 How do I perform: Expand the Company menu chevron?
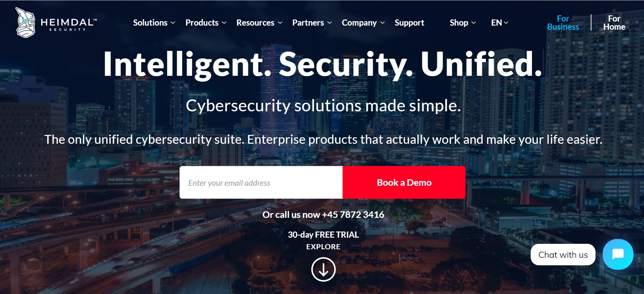[383, 23]
